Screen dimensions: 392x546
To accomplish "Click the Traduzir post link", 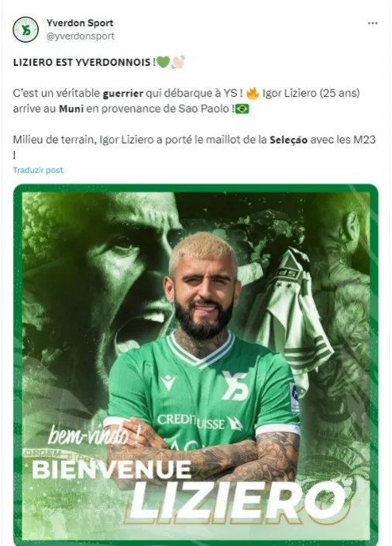I will tap(38, 170).
